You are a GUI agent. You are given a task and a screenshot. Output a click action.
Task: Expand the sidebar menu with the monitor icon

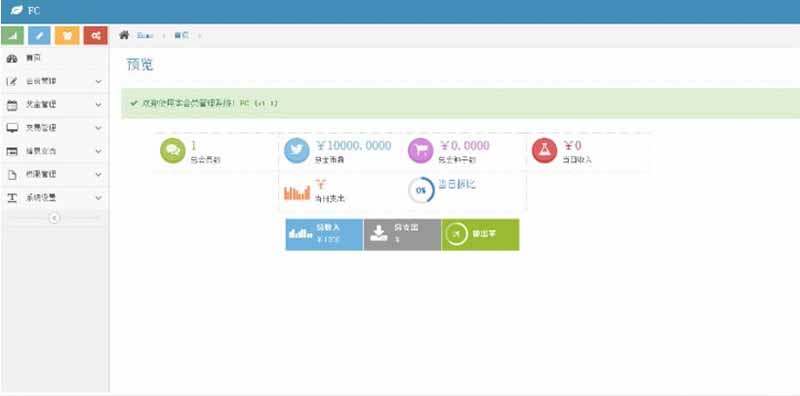tap(55, 128)
